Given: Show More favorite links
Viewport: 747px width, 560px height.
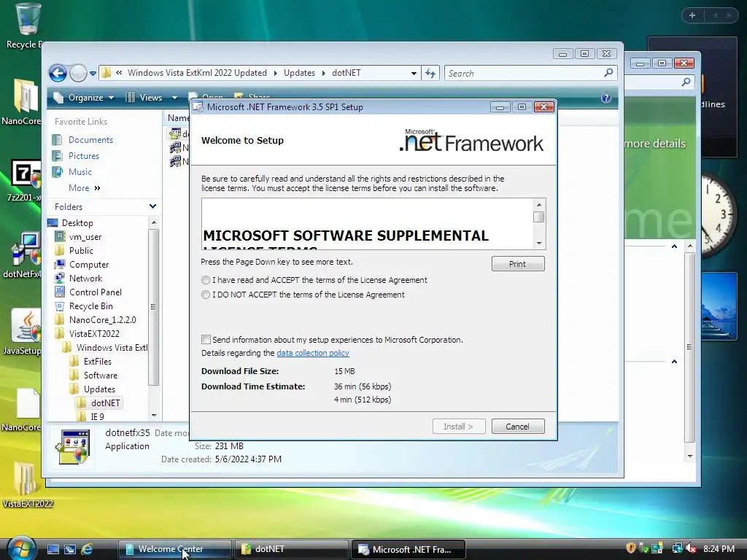Looking at the screenshot, I should coord(85,188).
